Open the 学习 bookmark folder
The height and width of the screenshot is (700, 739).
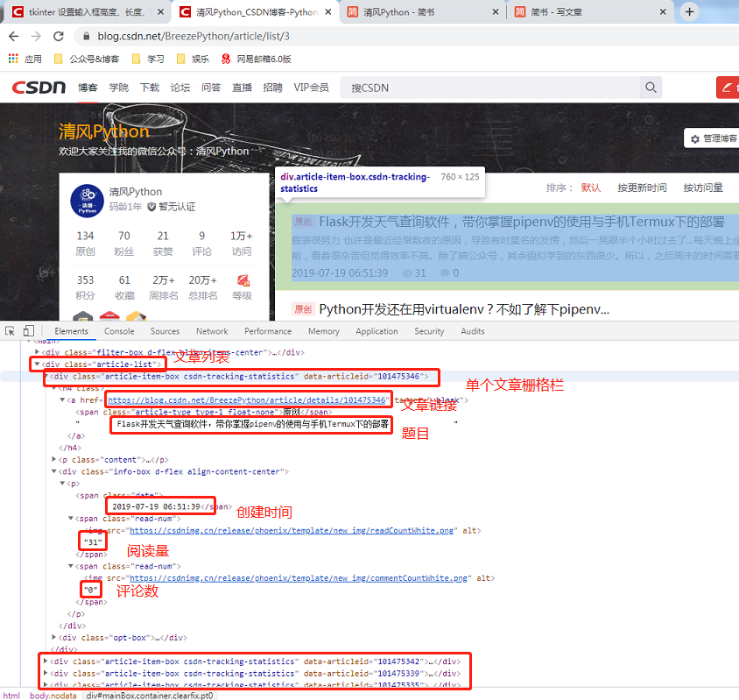click(148, 59)
